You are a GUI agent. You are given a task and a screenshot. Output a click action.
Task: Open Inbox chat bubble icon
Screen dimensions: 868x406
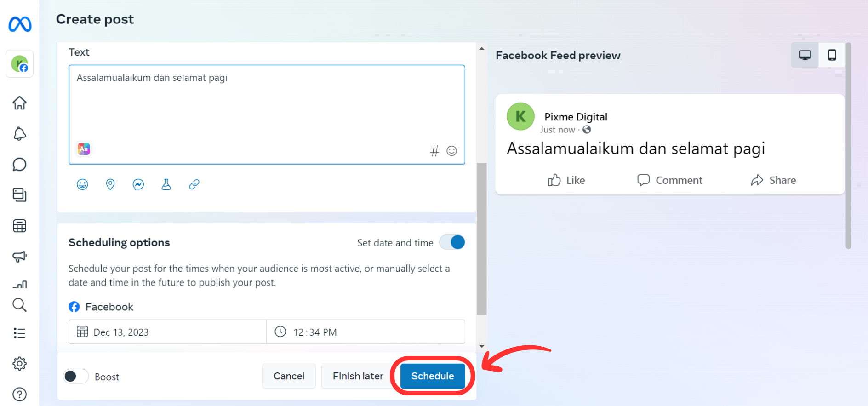19,164
